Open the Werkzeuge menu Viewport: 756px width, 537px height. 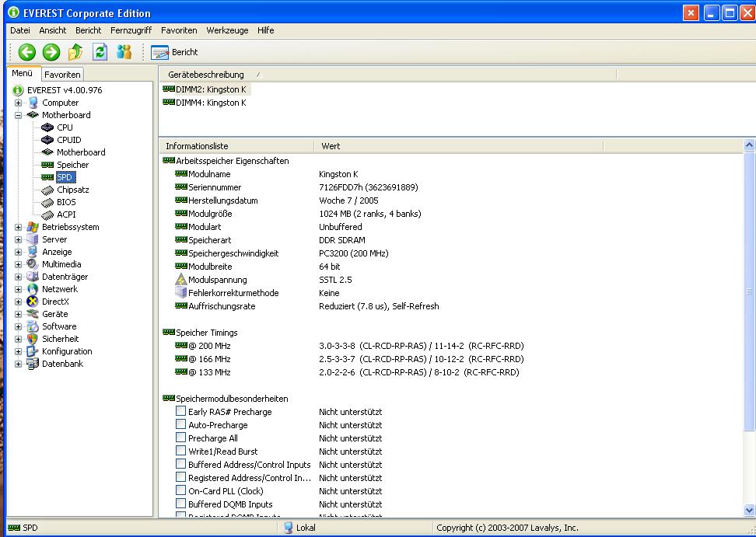tap(227, 30)
